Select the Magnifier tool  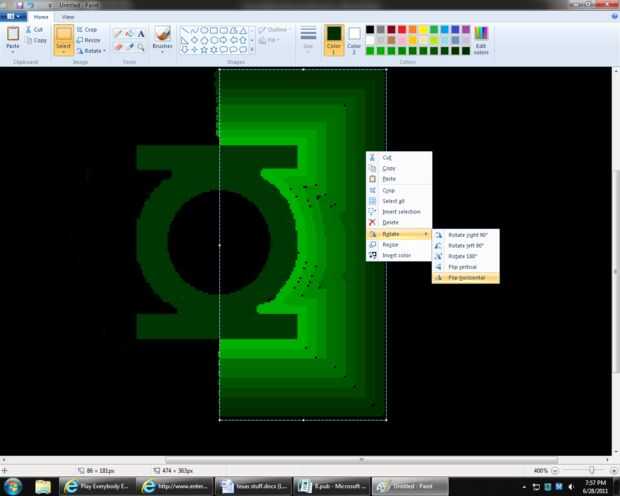pyautogui.click(x=141, y=47)
